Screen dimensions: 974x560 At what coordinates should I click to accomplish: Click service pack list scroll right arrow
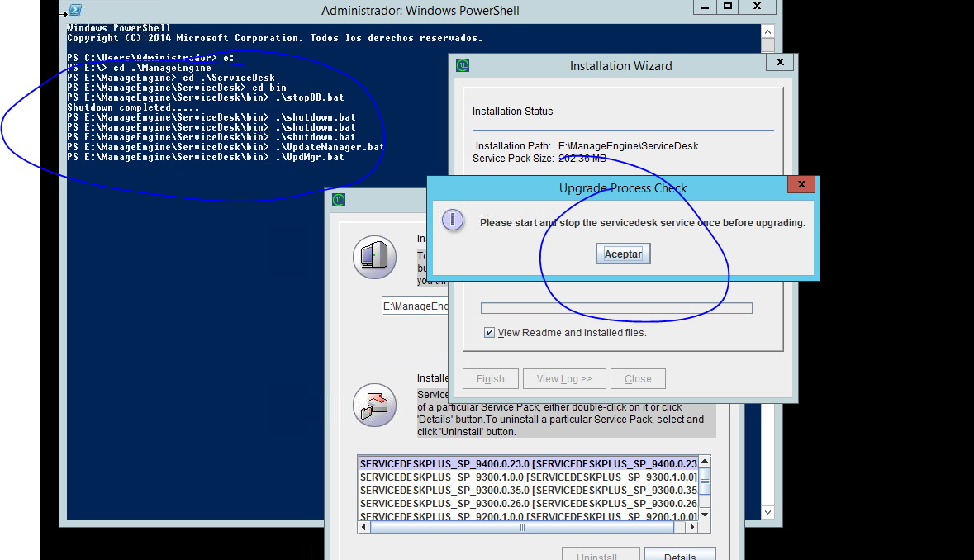[x=692, y=527]
